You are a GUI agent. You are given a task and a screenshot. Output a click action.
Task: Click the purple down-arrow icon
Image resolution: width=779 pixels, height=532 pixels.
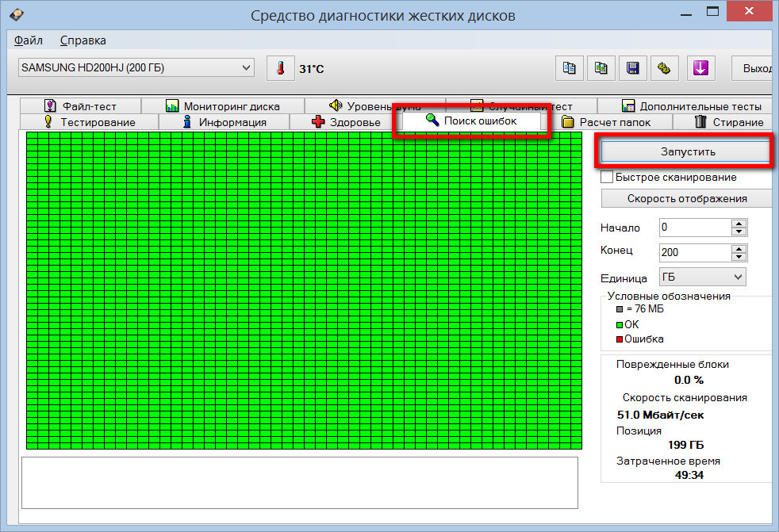[x=701, y=68]
